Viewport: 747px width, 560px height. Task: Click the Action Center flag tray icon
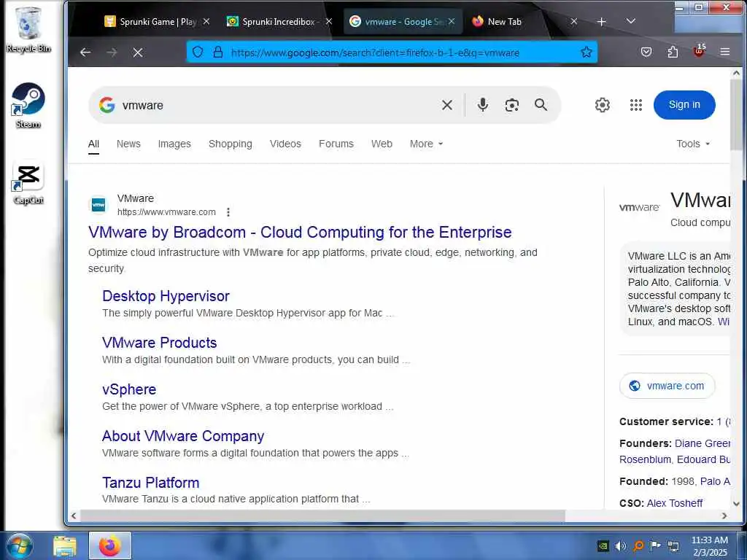coord(656,546)
